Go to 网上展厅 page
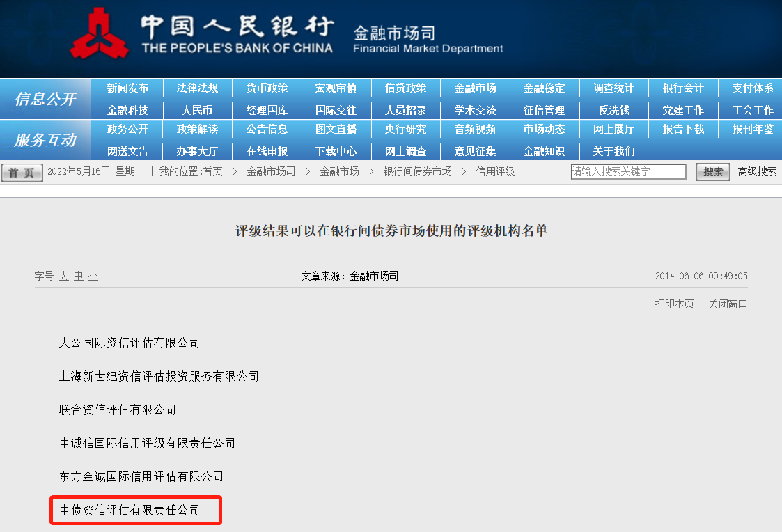 (x=614, y=129)
